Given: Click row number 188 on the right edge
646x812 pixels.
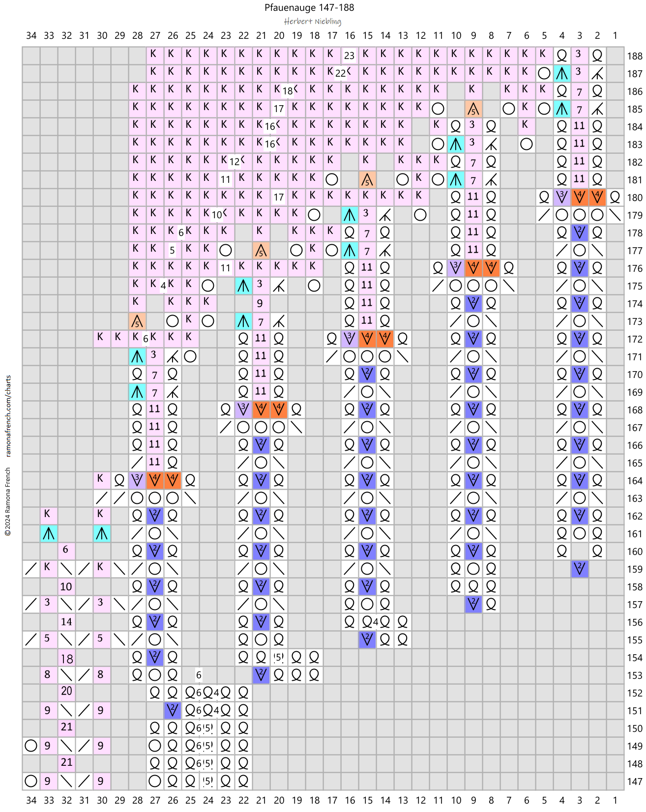Looking at the screenshot, I should click(634, 56).
